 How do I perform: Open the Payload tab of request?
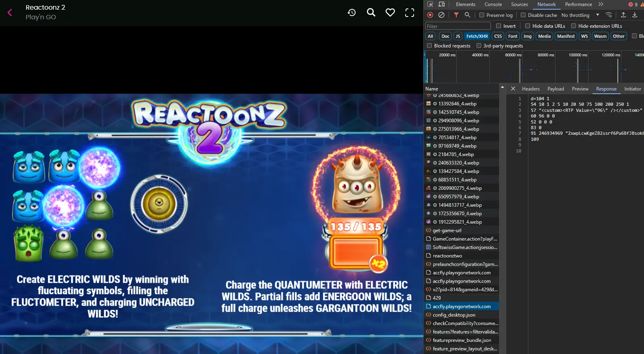pyautogui.click(x=555, y=88)
